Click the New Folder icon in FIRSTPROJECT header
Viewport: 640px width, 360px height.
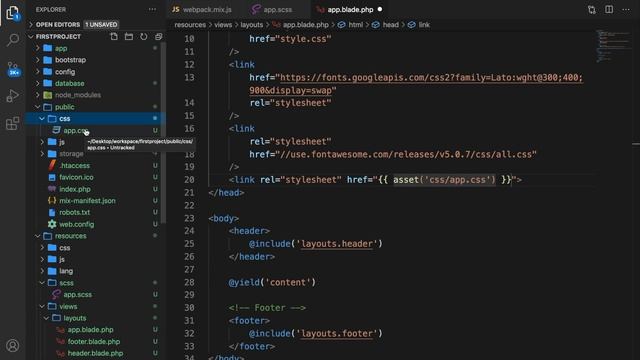(x=129, y=36)
